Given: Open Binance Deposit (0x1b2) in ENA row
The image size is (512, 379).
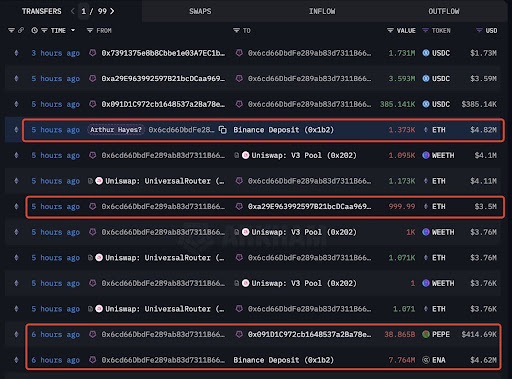Looking at the screenshot, I should [x=283, y=360].
